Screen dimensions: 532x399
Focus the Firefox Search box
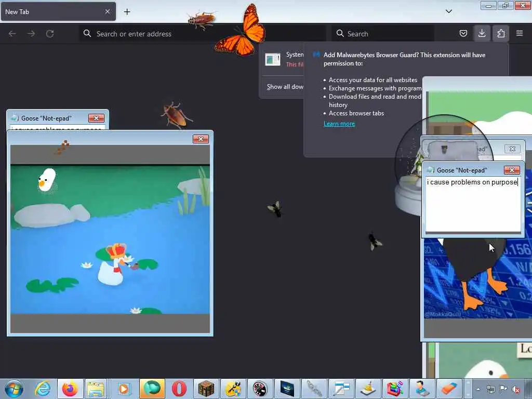(382, 34)
